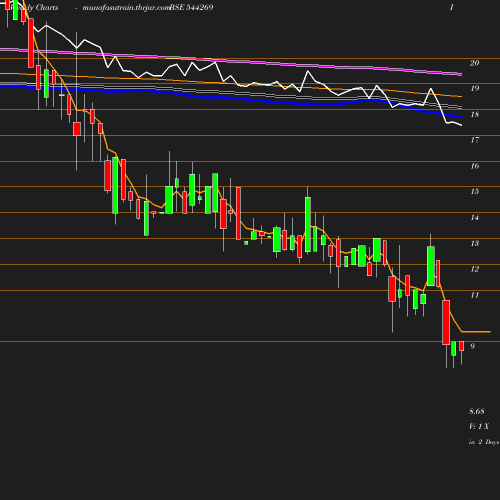The image size is (500, 500).
Task: Click the Weekly Charts heading
Action: (x=34, y=7)
